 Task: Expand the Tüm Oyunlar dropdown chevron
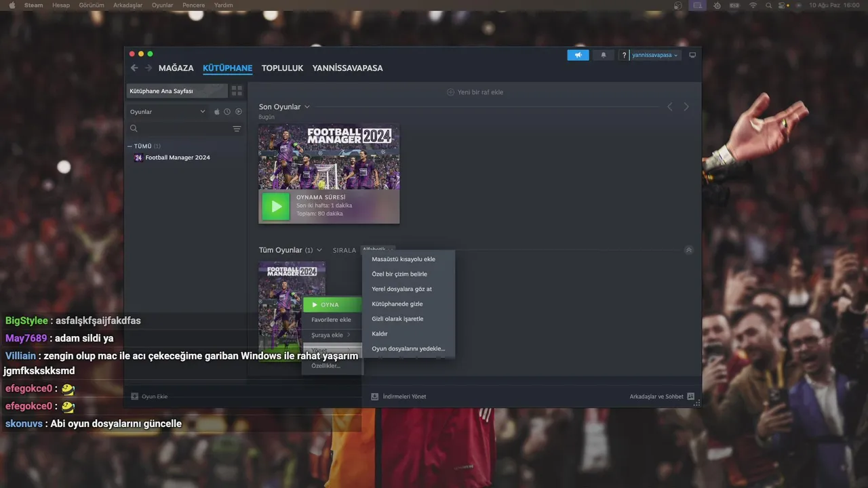[319, 250]
